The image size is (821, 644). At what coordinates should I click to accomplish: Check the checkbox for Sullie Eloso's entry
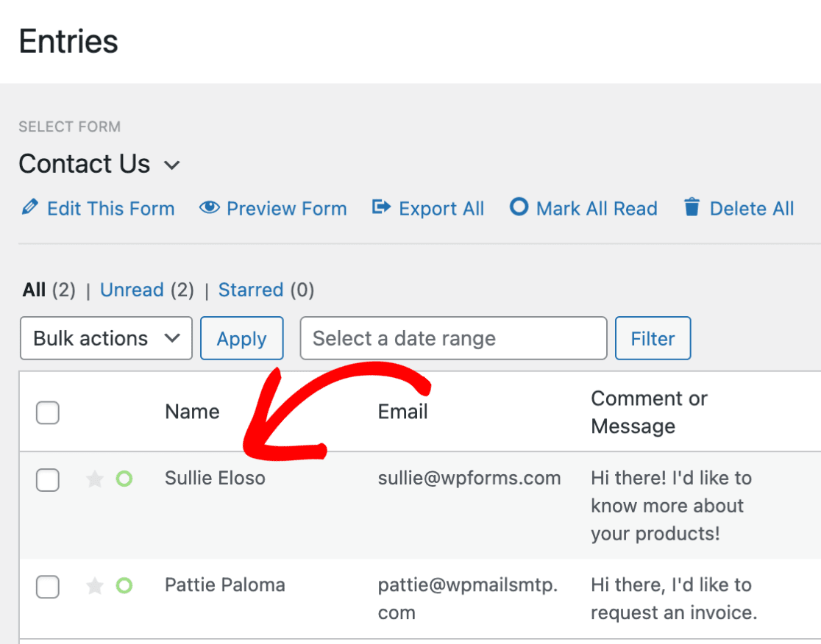[x=47, y=479]
